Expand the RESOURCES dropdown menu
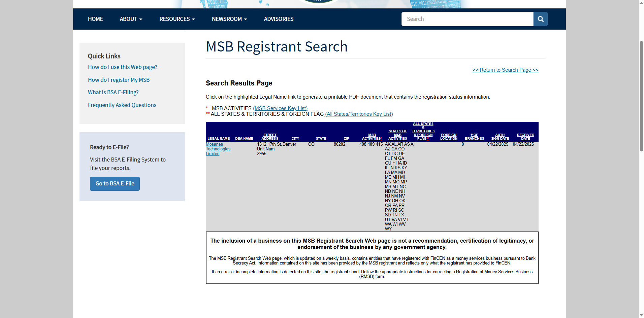 [x=177, y=19]
